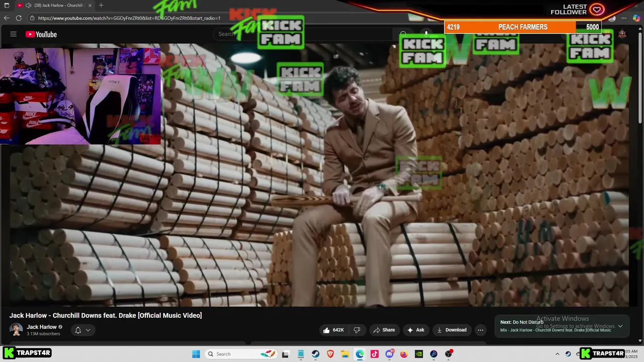The height and width of the screenshot is (362, 644).
Task: Open the tab actions menu icon
Action: 7,5
